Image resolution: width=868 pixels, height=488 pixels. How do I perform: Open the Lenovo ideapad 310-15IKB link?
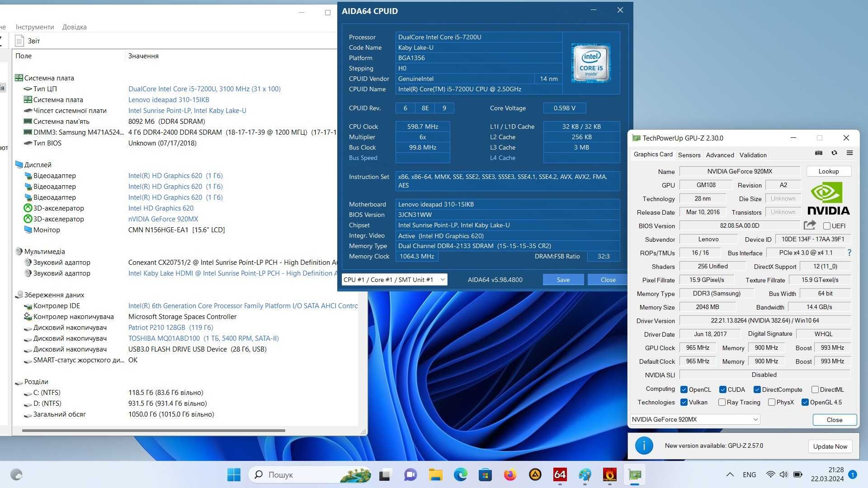pos(169,100)
